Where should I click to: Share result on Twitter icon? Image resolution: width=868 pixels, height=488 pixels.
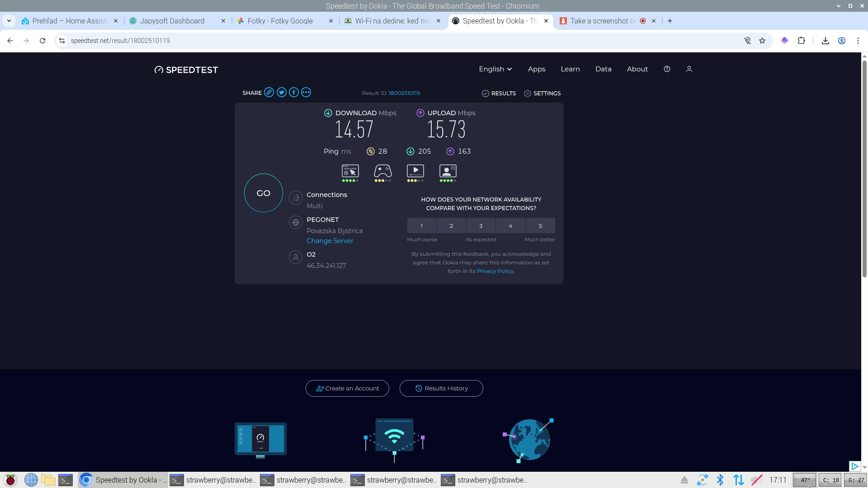[x=282, y=93]
